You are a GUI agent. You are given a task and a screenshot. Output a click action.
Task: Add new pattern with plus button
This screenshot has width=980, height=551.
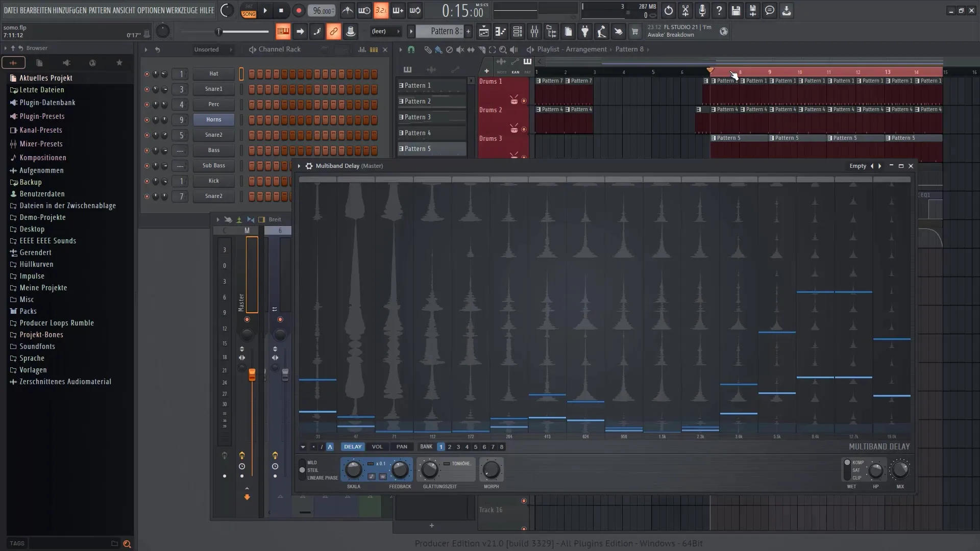(x=468, y=31)
